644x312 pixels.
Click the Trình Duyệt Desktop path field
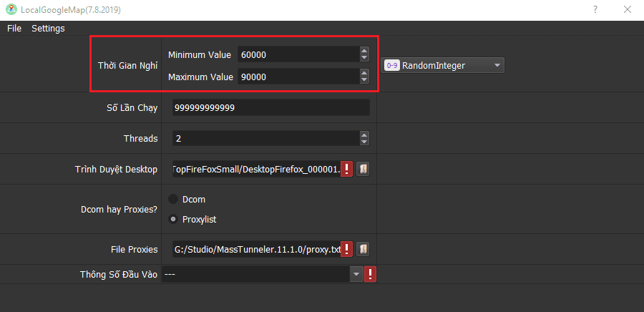coord(257,169)
